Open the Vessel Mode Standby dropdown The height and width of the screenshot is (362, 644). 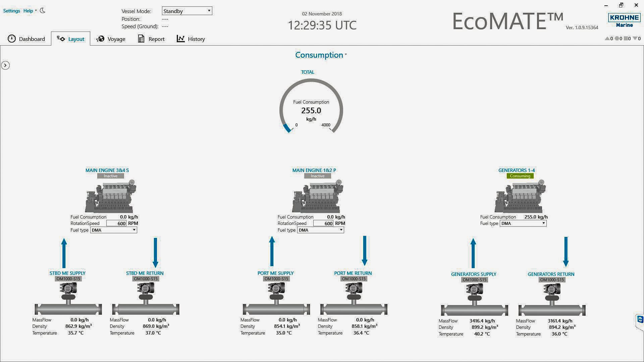click(x=186, y=11)
